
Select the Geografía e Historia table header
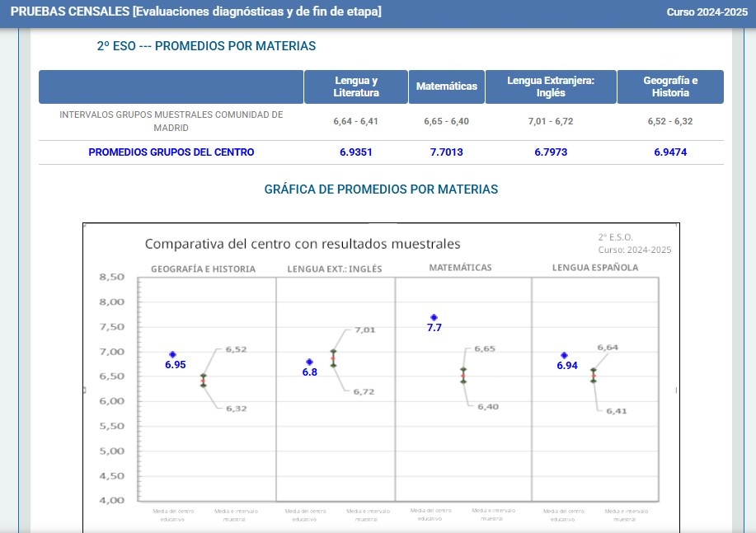tap(670, 86)
